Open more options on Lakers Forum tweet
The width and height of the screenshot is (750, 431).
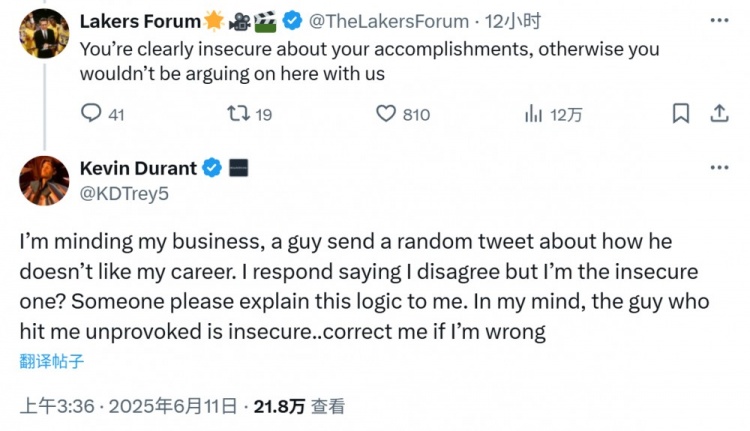718,20
